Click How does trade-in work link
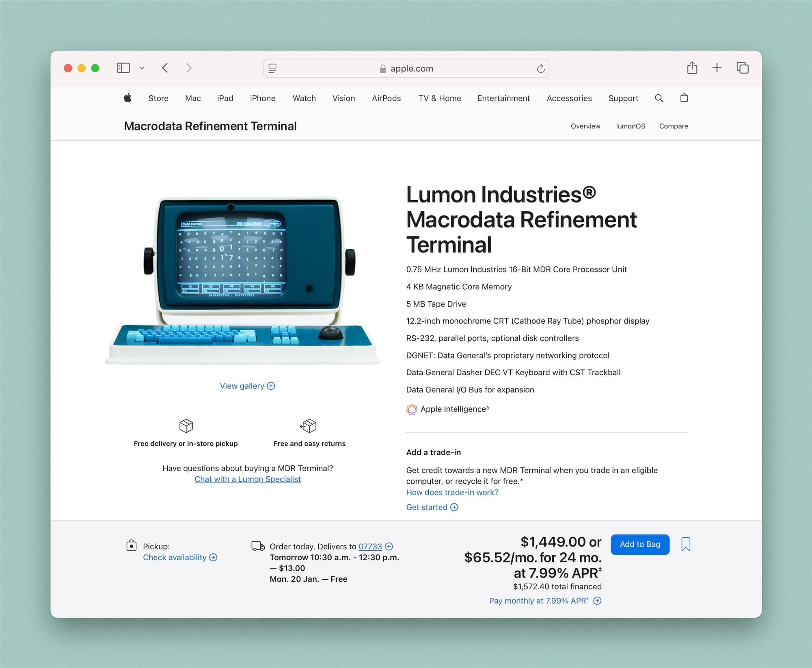 [x=452, y=492]
